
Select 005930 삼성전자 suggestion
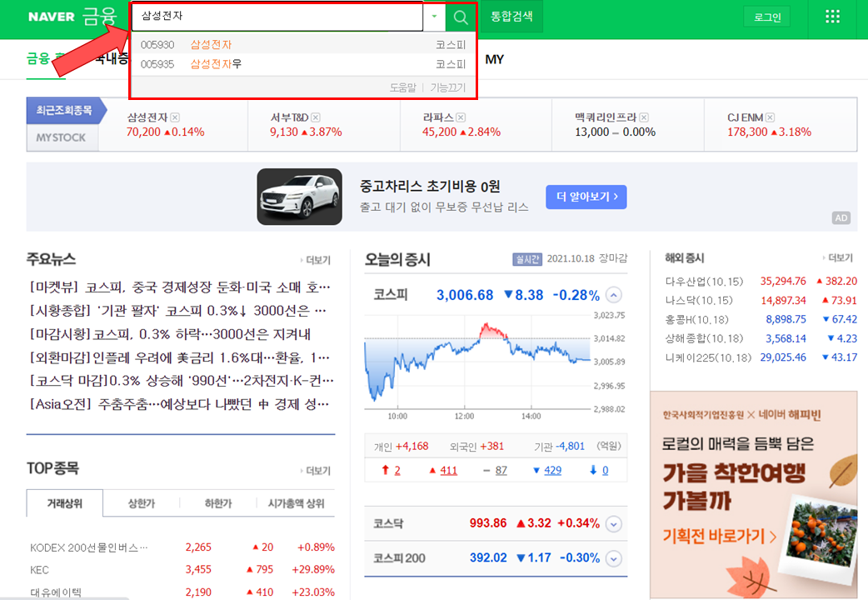(303, 44)
